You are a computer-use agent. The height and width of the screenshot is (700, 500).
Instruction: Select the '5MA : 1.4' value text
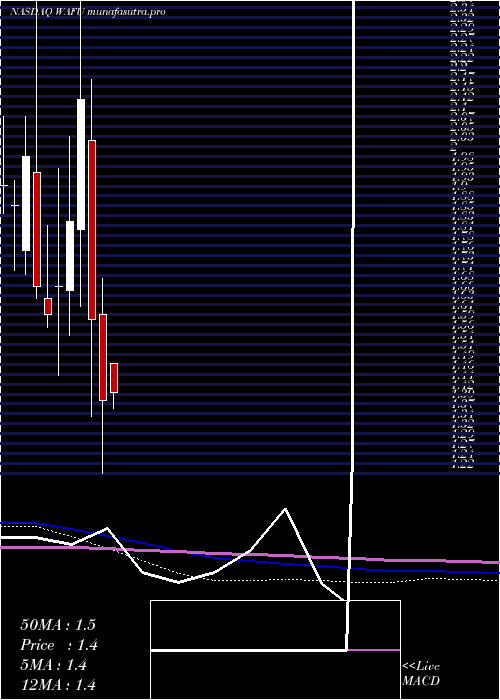(54, 665)
